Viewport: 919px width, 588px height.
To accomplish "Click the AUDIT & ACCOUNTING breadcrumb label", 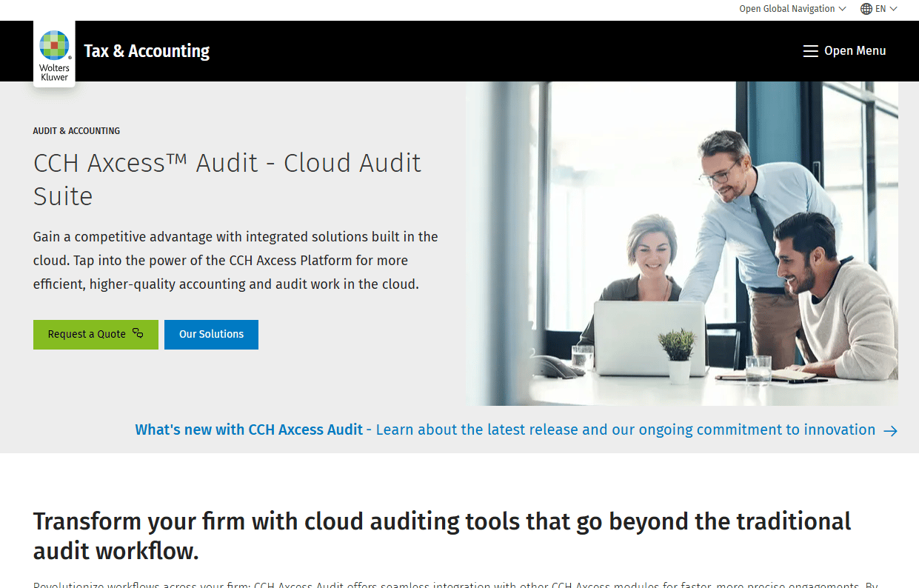I will tap(76, 131).
